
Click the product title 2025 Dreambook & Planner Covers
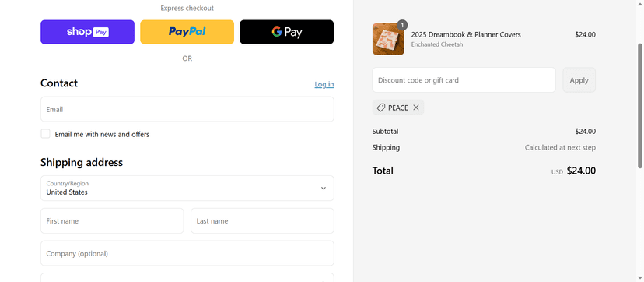coord(466,35)
